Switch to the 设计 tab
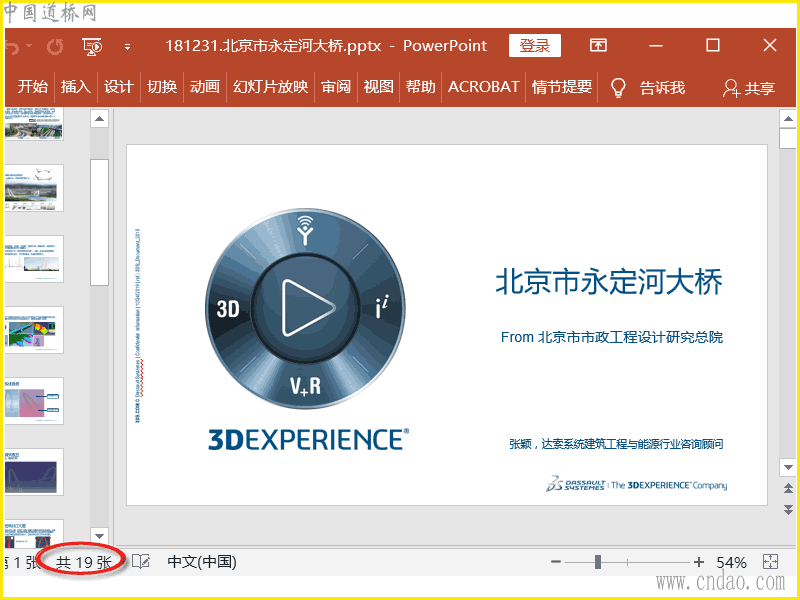The height and width of the screenshot is (600, 800). (x=118, y=87)
